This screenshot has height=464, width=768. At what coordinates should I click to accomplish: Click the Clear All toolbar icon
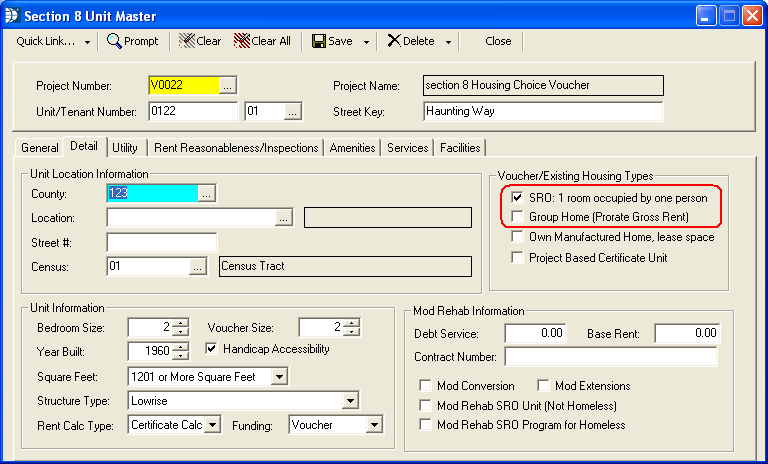point(242,41)
